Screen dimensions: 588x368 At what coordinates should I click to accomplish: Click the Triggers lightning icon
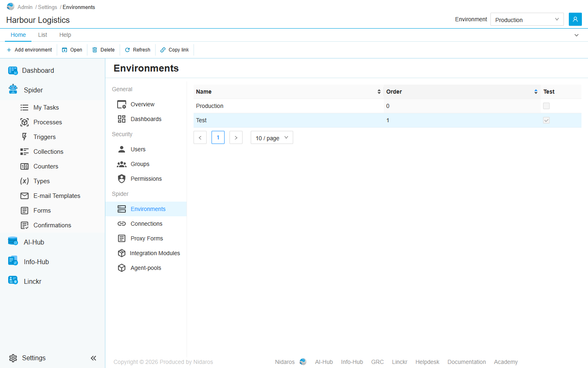24,137
